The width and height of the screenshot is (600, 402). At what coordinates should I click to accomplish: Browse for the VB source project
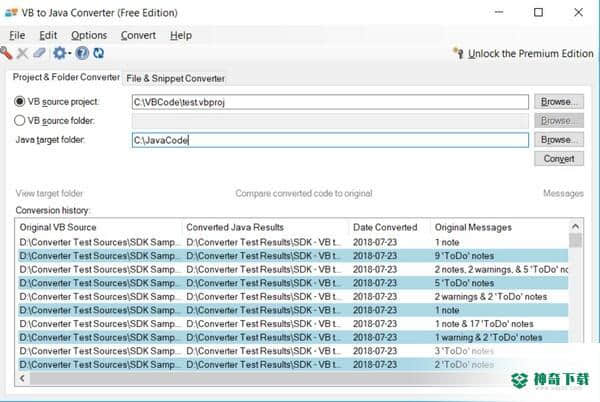pos(559,102)
